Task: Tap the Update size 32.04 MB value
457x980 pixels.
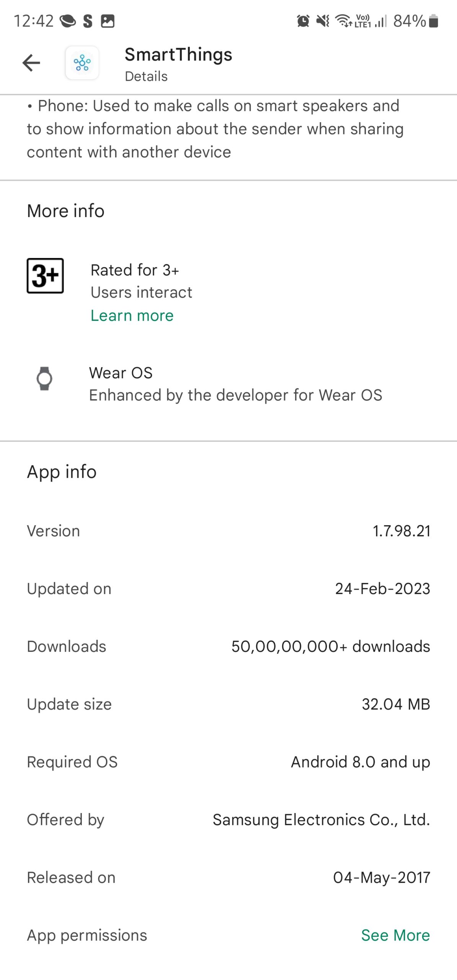Action: click(396, 704)
